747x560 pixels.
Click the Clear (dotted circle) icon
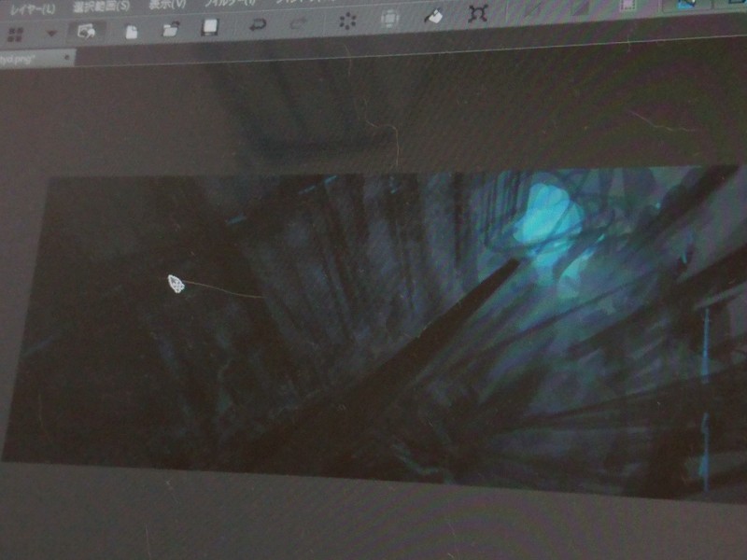tap(347, 21)
